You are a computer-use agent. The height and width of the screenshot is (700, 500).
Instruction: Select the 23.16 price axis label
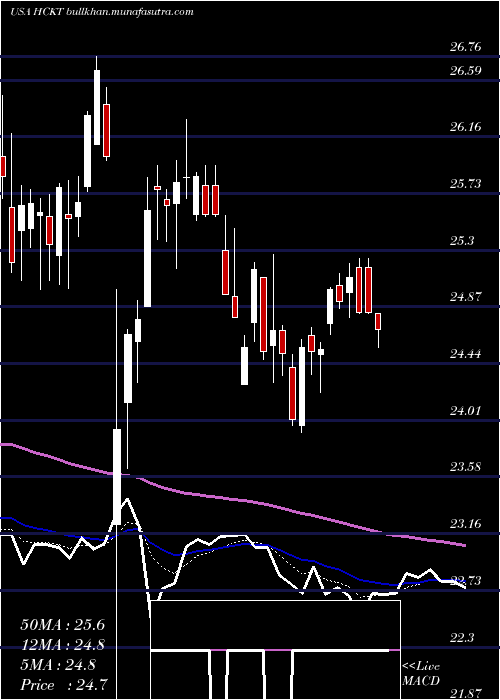pyautogui.click(x=466, y=523)
